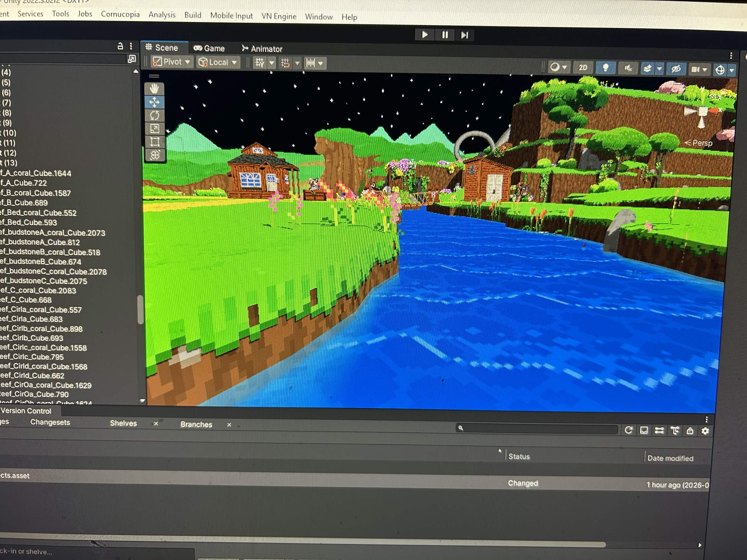Toggle scene lighting with the bulb icon

[x=605, y=68]
